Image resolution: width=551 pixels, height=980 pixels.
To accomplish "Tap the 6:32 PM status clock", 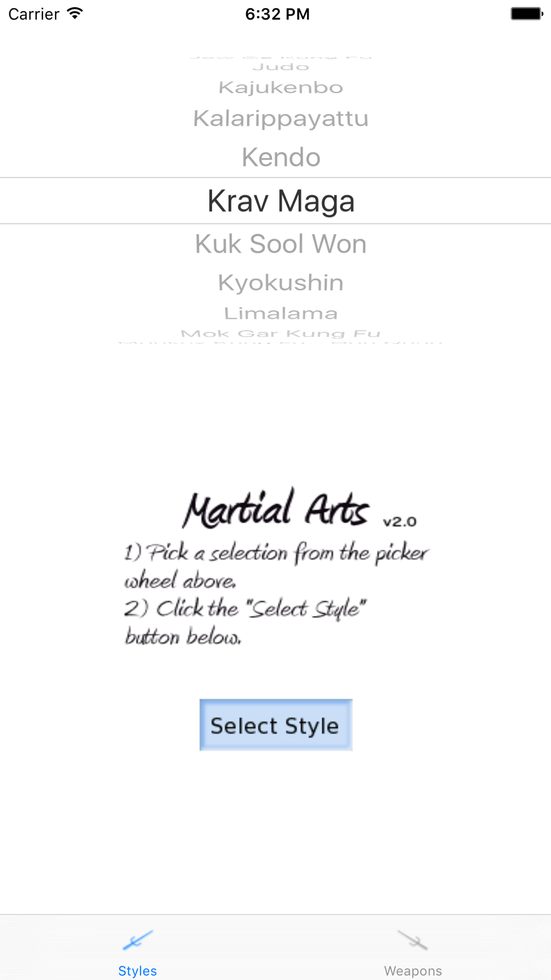I will click(277, 14).
